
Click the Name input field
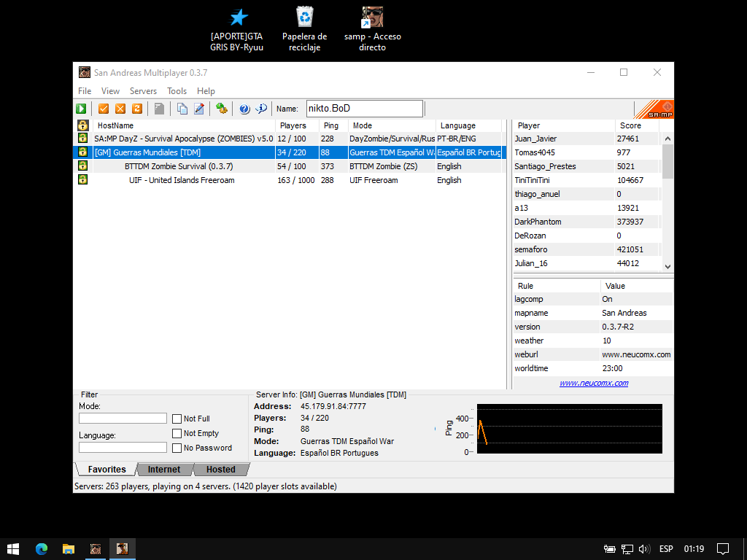coord(364,109)
